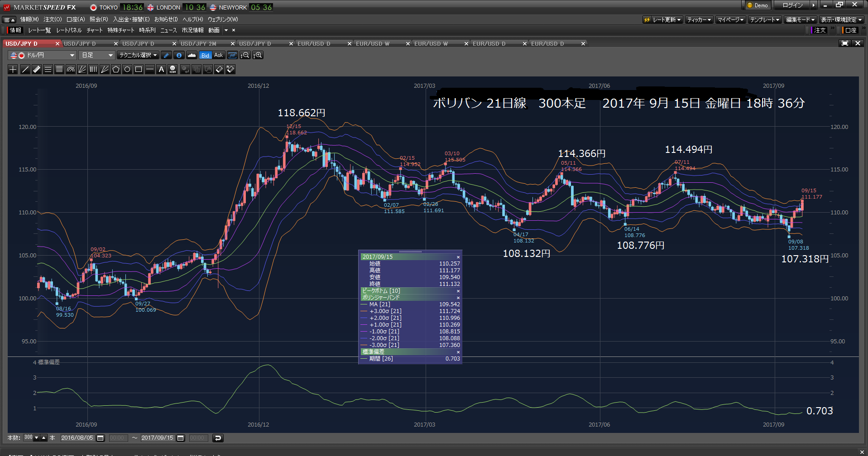Open the 表示・環境設定 dropdown

(842, 20)
